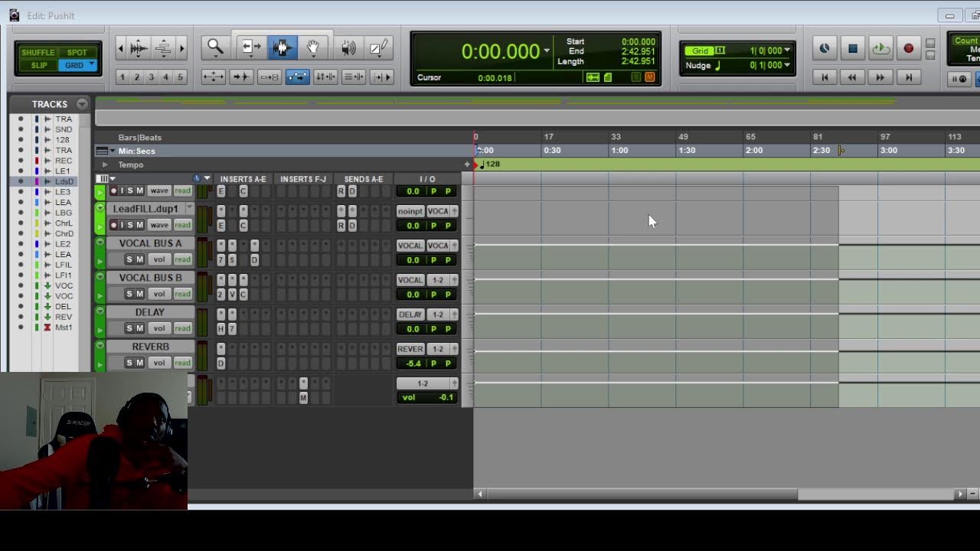The height and width of the screenshot is (551, 980).
Task: Record-enable the LeadFILL.dup1 track
Action: pyautogui.click(x=114, y=225)
